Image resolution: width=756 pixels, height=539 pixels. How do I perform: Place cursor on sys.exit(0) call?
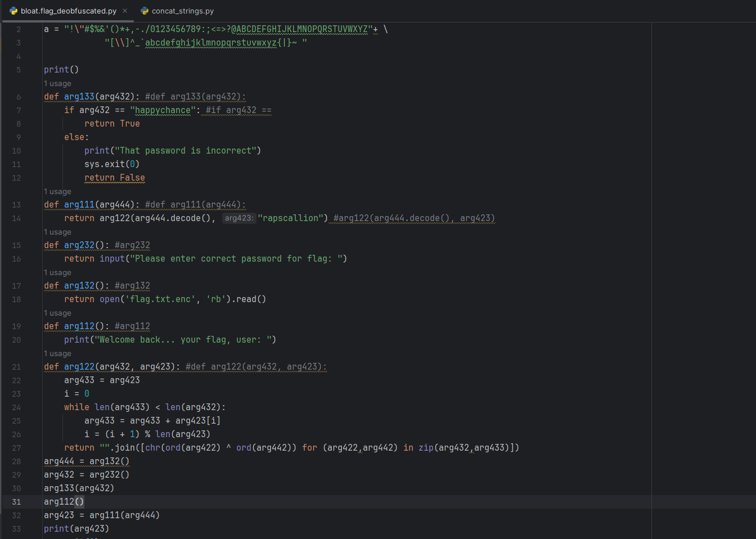tap(111, 164)
